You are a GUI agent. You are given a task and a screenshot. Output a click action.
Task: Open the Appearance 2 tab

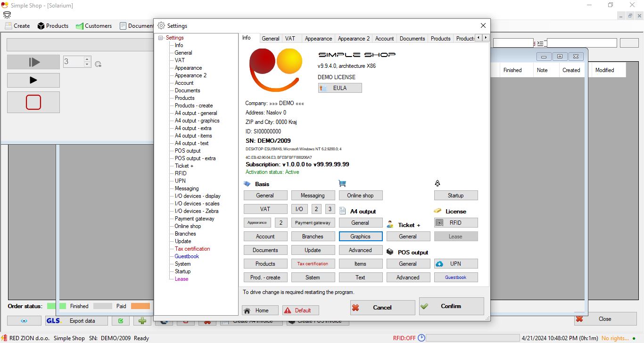pos(354,39)
